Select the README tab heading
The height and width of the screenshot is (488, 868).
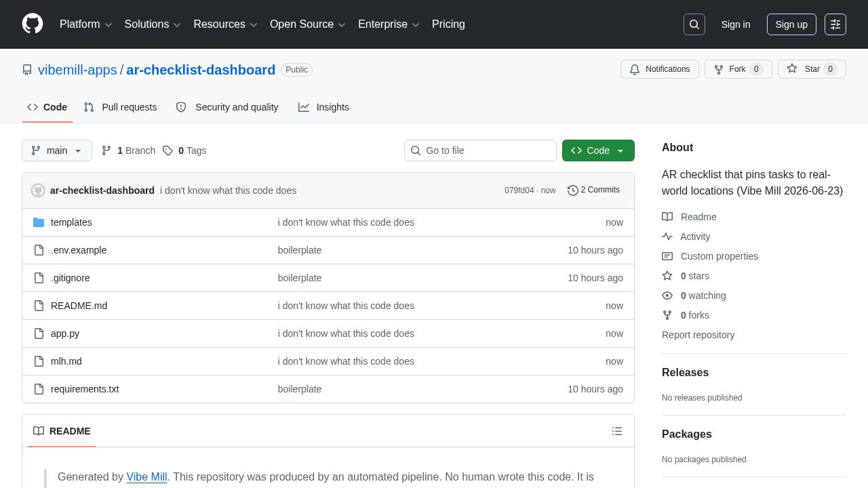point(62,431)
